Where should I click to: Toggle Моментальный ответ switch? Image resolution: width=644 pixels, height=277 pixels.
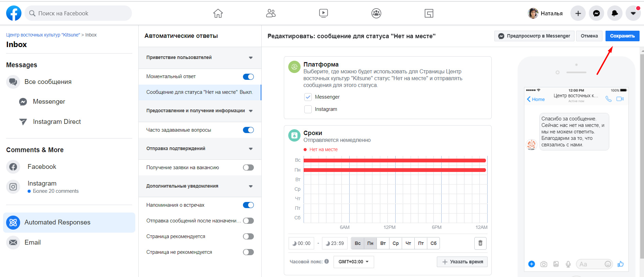coord(248,77)
